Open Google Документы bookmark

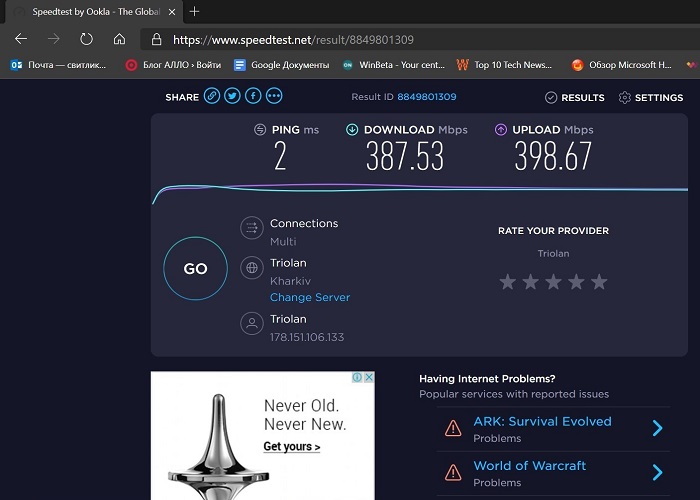282,65
